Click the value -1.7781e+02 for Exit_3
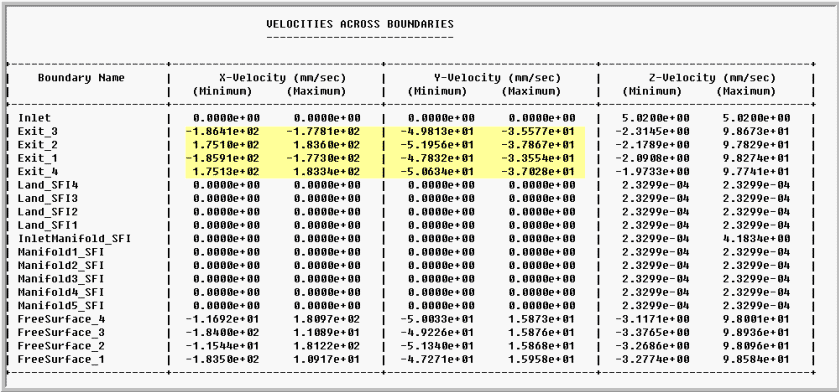 click(x=323, y=132)
